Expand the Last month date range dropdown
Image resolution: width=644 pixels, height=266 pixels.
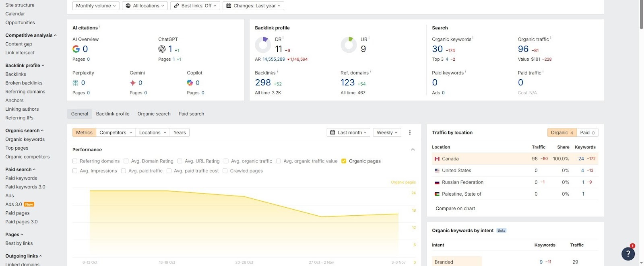[349, 133]
